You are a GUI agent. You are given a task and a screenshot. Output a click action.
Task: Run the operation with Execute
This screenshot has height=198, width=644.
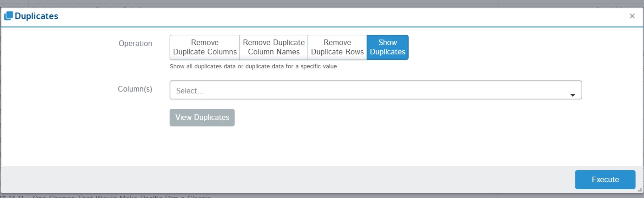(605, 179)
